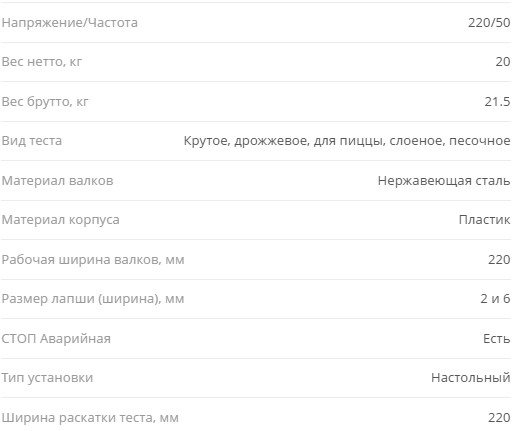Click the 'Настольный' installation type value
The width and height of the screenshot is (517, 431).
point(470,378)
